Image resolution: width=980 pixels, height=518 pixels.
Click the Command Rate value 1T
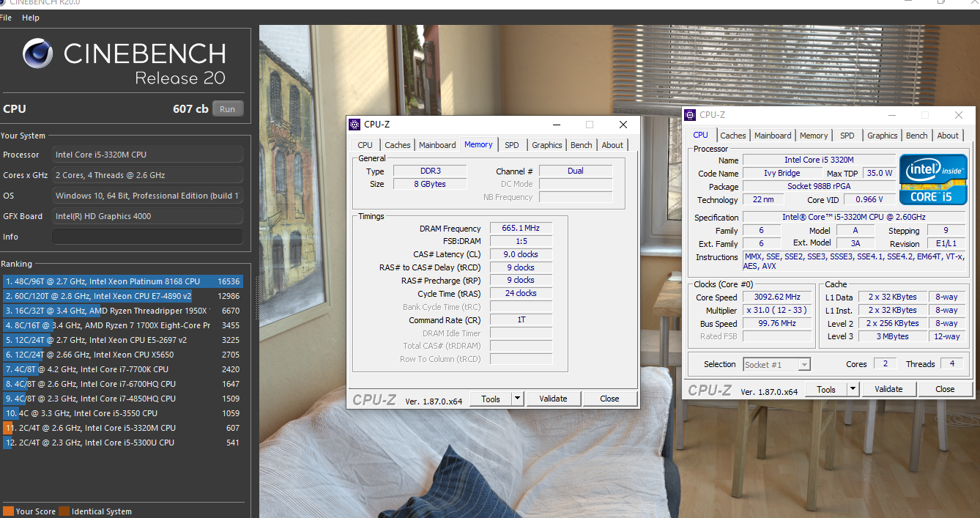tap(521, 320)
